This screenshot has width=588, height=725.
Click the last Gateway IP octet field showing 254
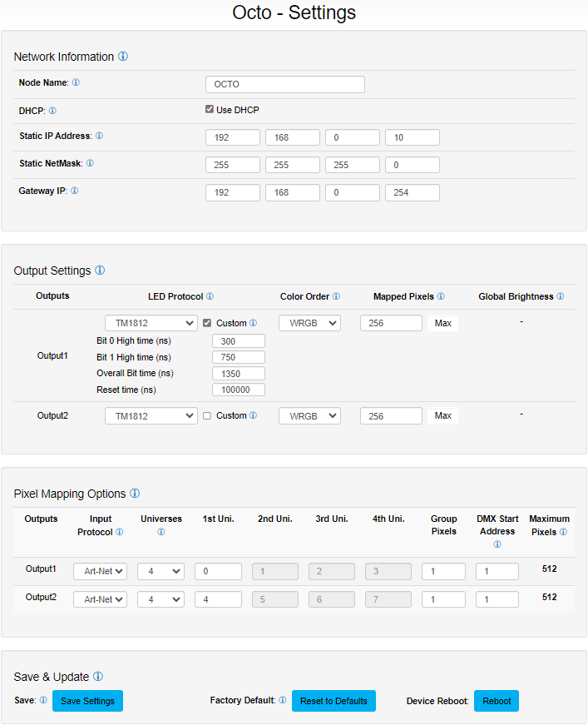pos(413,192)
